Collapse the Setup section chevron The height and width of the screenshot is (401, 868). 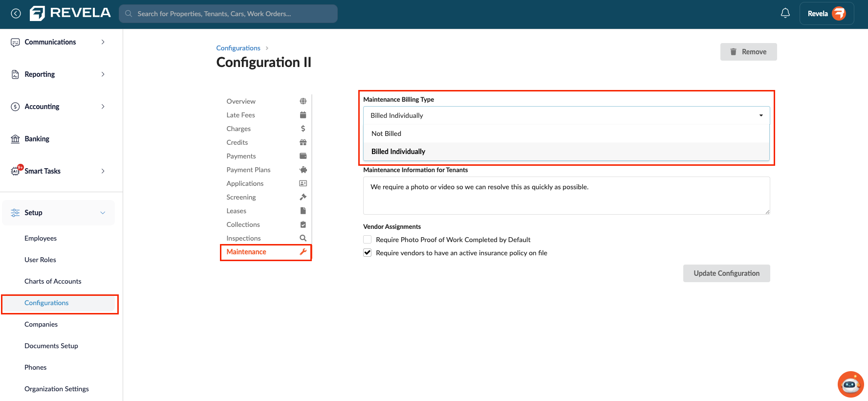103,213
